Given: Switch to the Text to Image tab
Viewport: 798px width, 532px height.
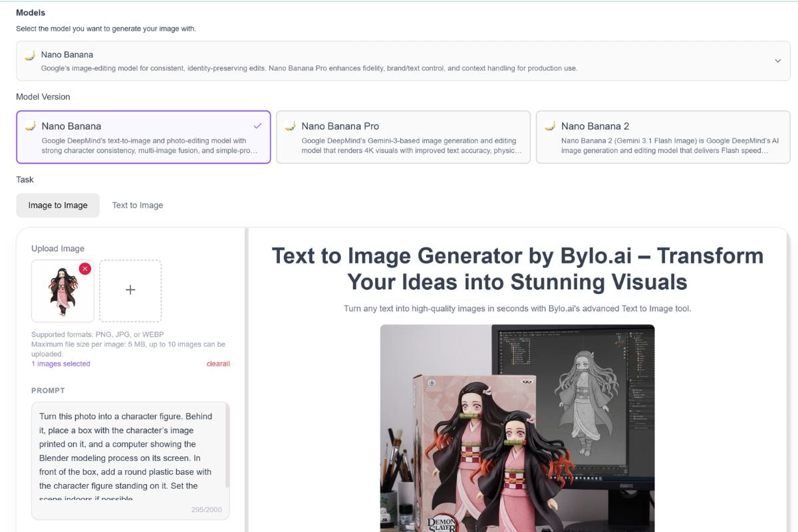Looking at the screenshot, I should coord(138,205).
